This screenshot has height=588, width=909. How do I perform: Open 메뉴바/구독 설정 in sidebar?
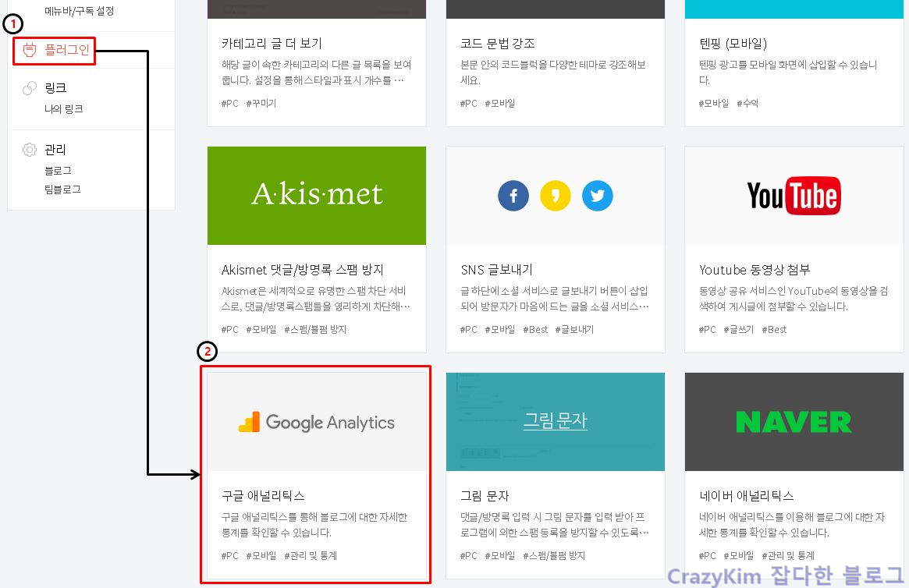tap(80, 11)
